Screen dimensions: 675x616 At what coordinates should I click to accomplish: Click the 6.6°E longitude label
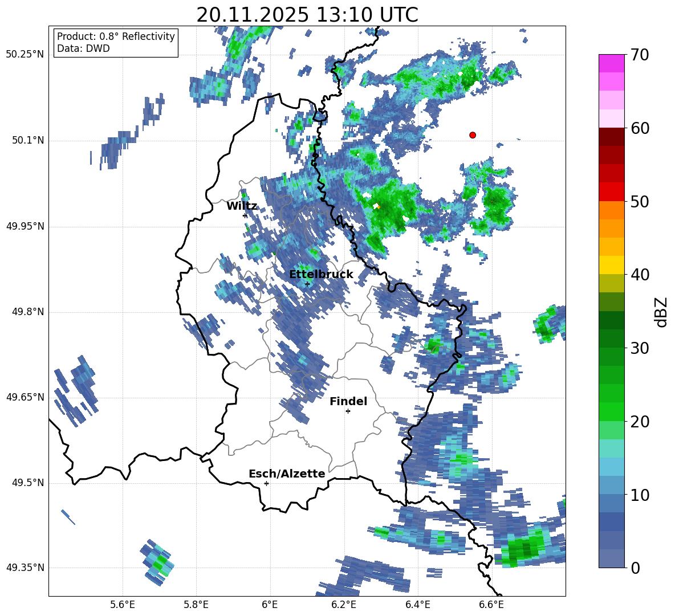click(491, 605)
